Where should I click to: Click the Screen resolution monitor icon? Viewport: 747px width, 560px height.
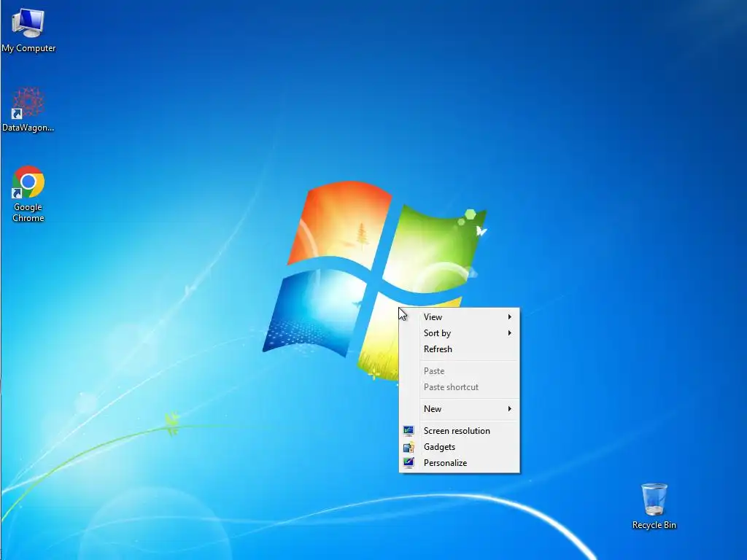409,431
